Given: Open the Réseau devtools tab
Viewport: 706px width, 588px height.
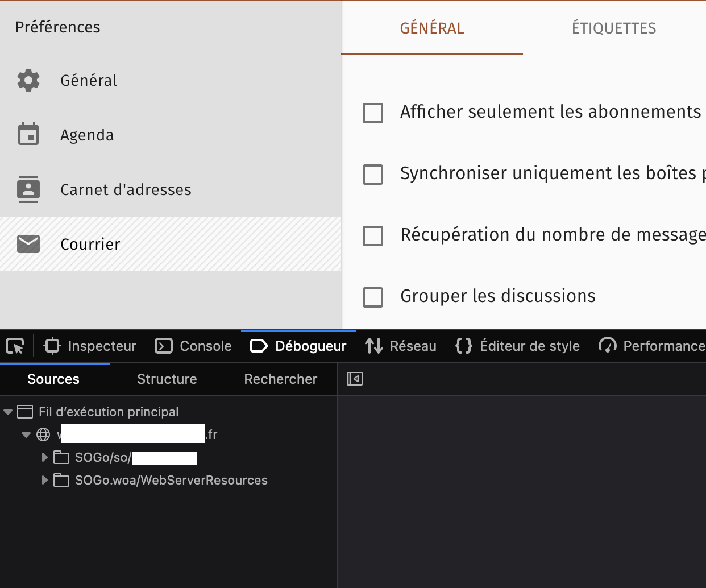Looking at the screenshot, I should pyautogui.click(x=401, y=346).
